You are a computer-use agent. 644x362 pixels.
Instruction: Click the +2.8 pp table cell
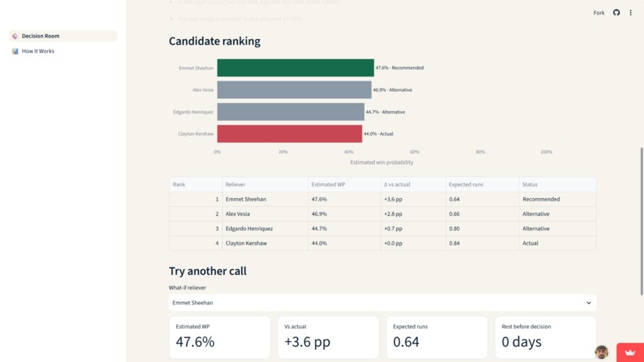coord(413,214)
